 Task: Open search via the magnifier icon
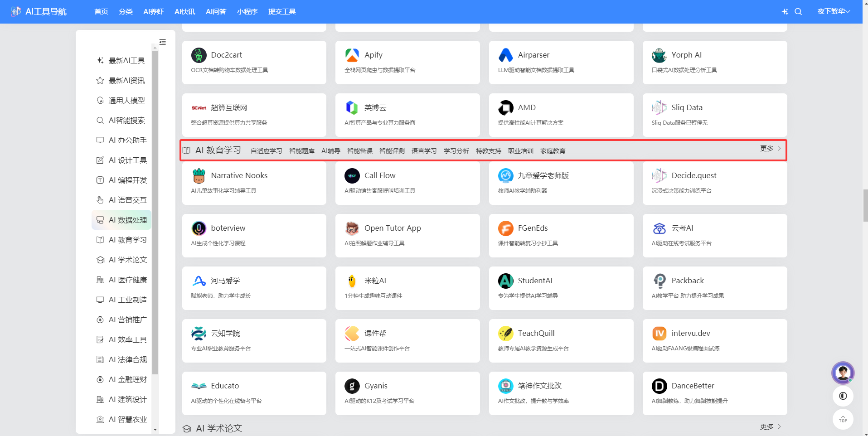[x=798, y=12]
